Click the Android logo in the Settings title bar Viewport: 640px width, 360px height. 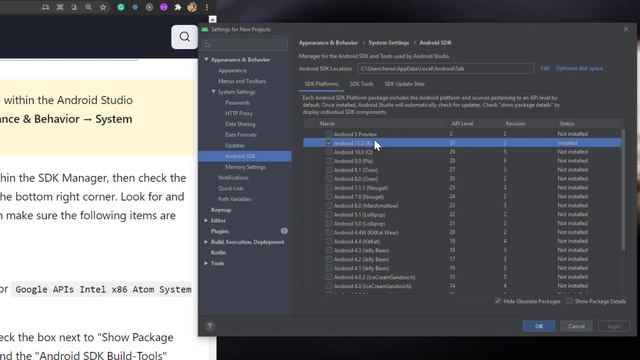(205, 29)
